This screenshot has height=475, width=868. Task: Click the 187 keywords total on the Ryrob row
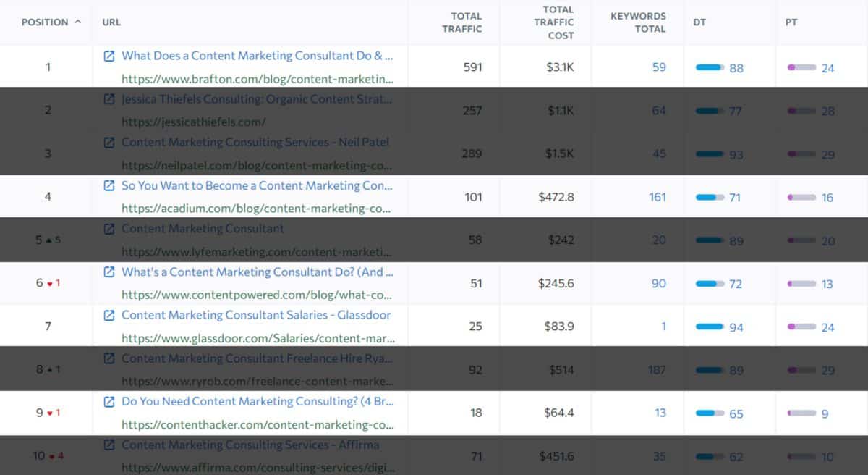(657, 369)
